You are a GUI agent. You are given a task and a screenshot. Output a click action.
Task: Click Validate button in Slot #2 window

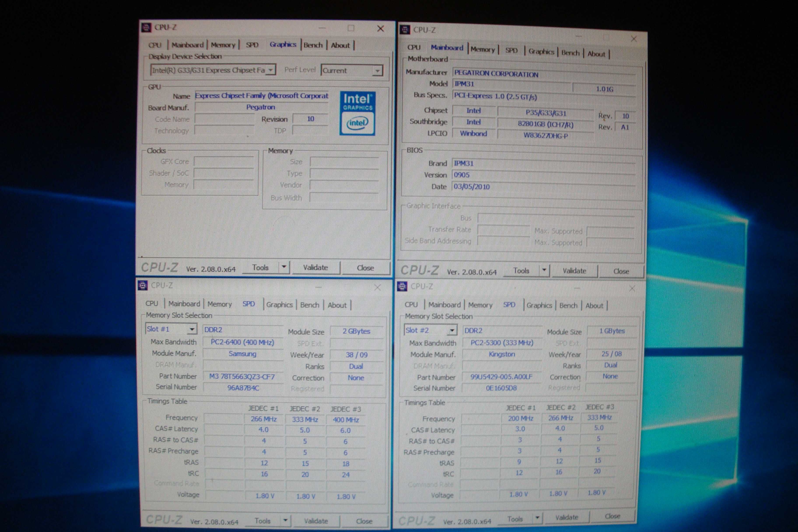point(567,517)
